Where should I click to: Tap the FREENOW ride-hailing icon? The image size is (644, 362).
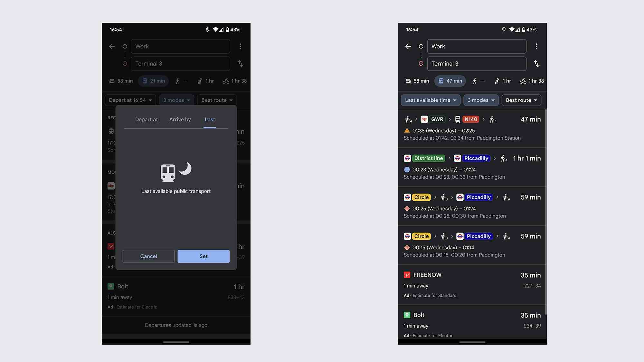pyautogui.click(x=407, y=275)
